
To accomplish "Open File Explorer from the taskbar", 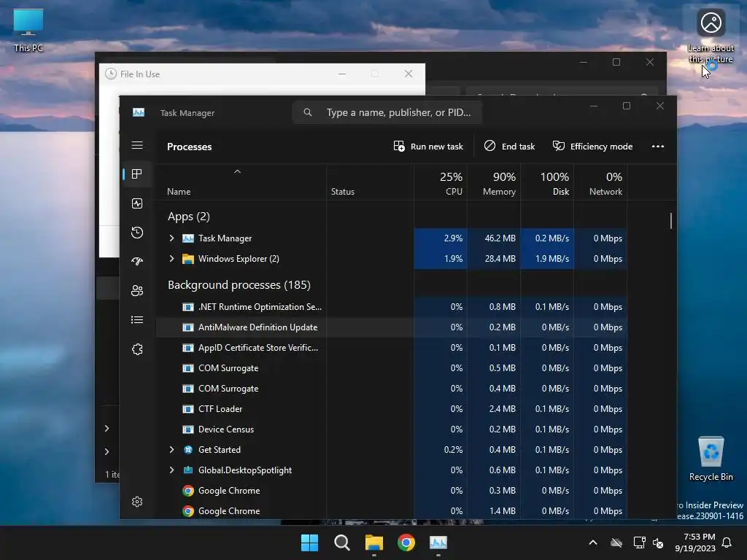I will pos(374,542).
